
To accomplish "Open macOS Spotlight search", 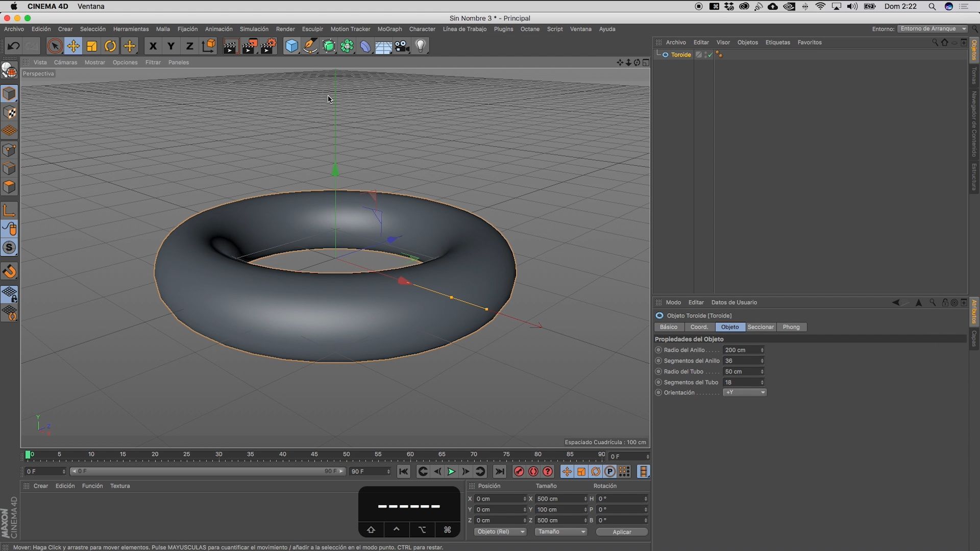I will click(x=932, y=6).
